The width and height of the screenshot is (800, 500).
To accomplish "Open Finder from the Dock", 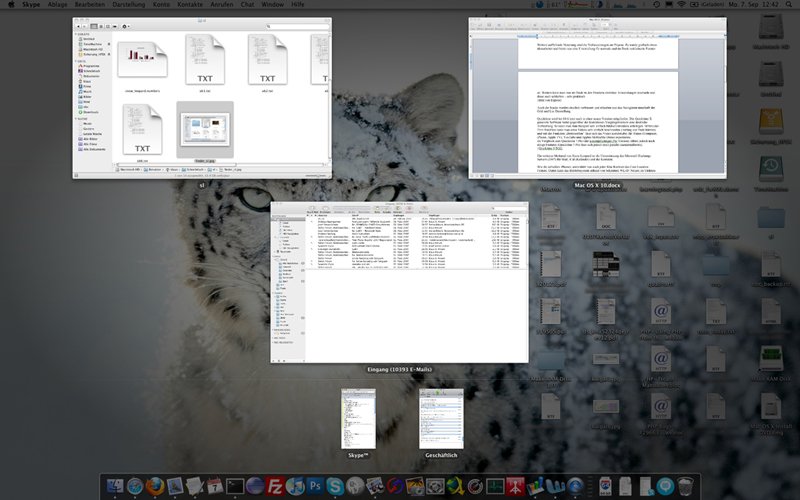I will coord(115,486).
